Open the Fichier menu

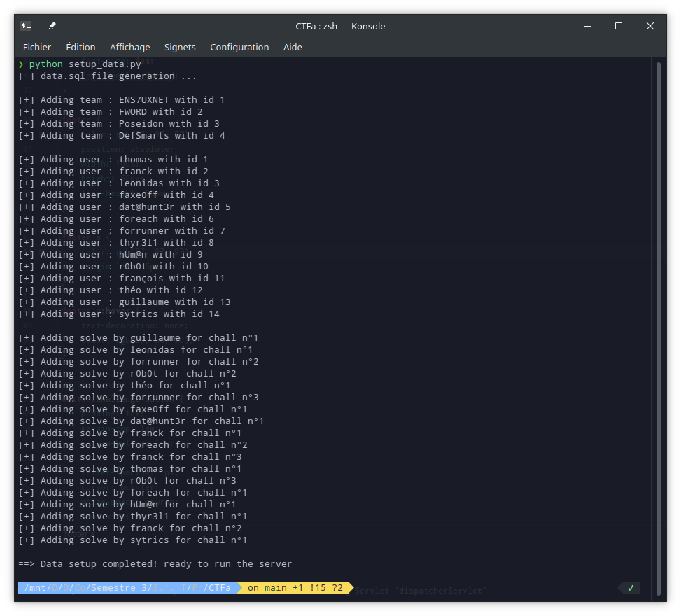(x=37, y=47)
